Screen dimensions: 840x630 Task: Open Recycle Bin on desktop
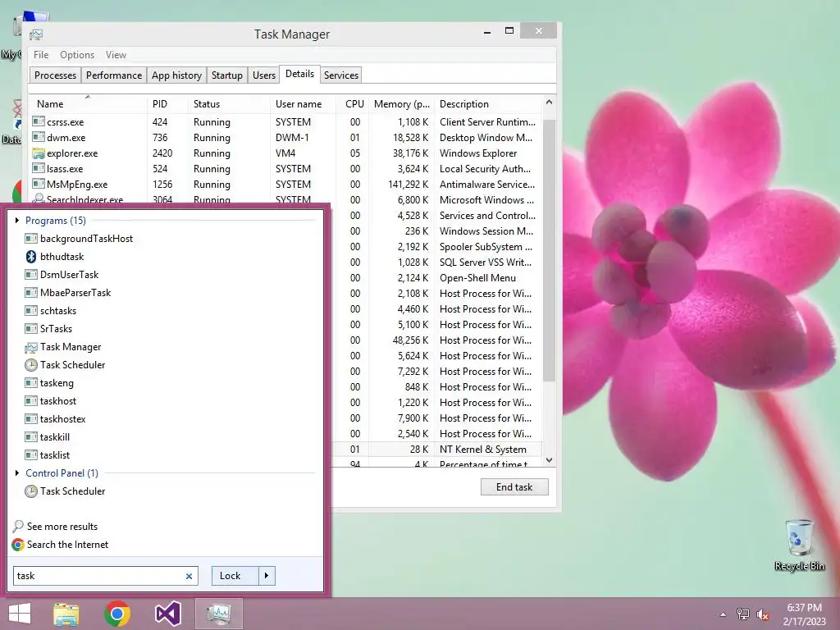tap(799, 545)
